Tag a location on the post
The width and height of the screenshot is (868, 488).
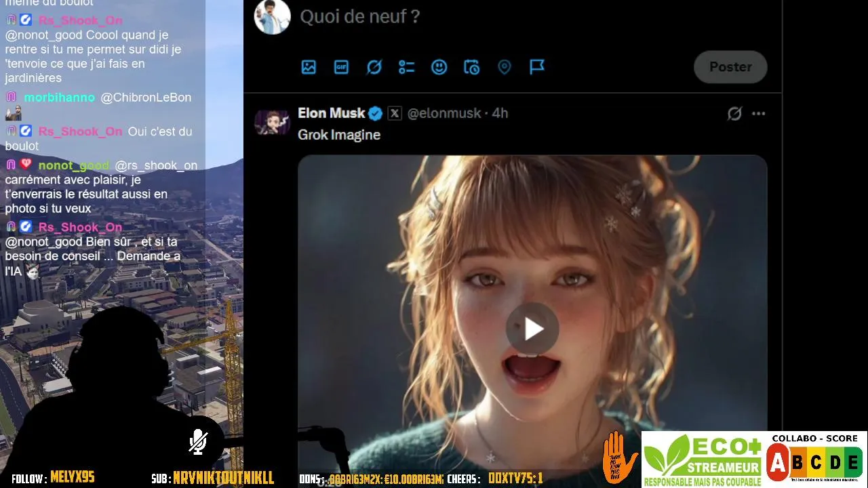(x=504, y=67)
